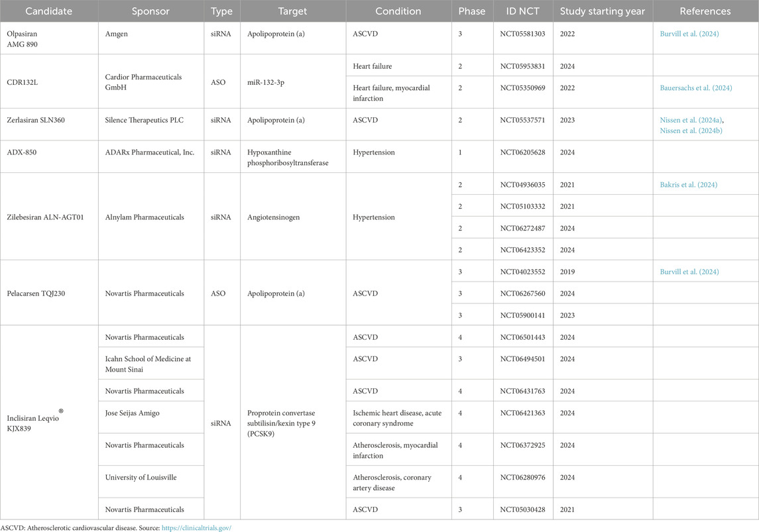Click trial ID NCT04936035

(x=523, y=185)
